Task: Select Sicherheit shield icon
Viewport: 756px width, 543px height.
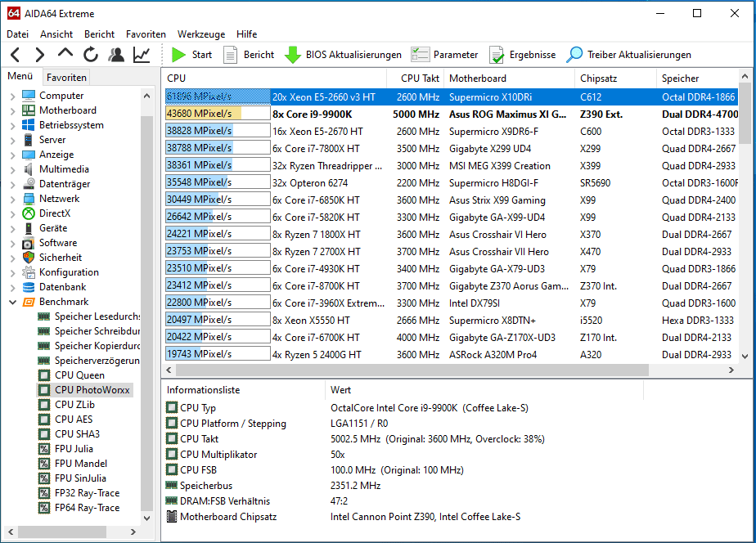Action: pos(29,258)
